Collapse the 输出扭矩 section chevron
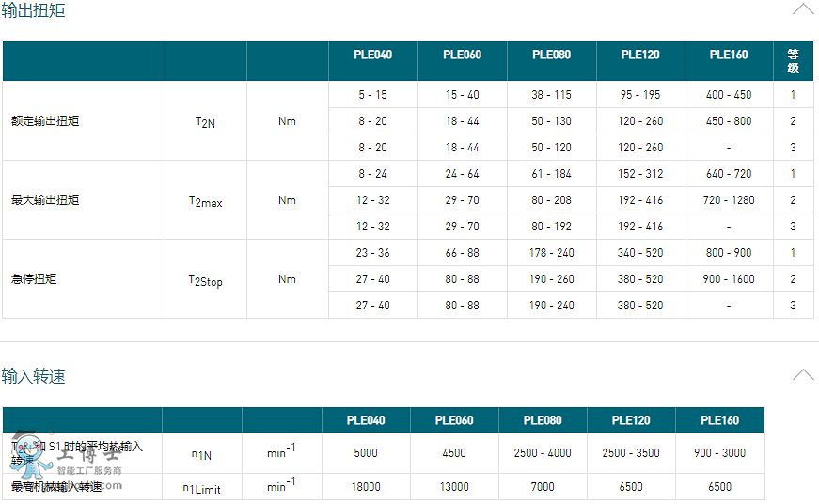Screen dimensions: 819x504 tap(802, 10)
